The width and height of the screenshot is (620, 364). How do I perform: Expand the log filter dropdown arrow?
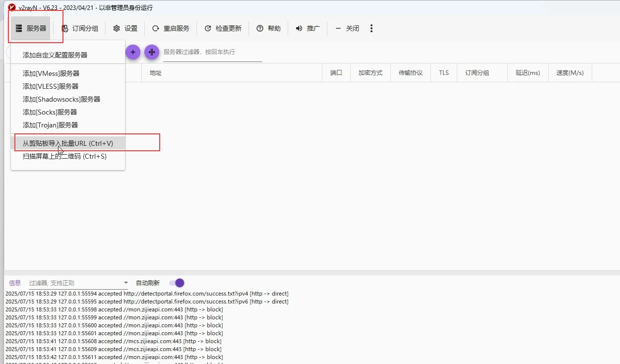[125, 283]
